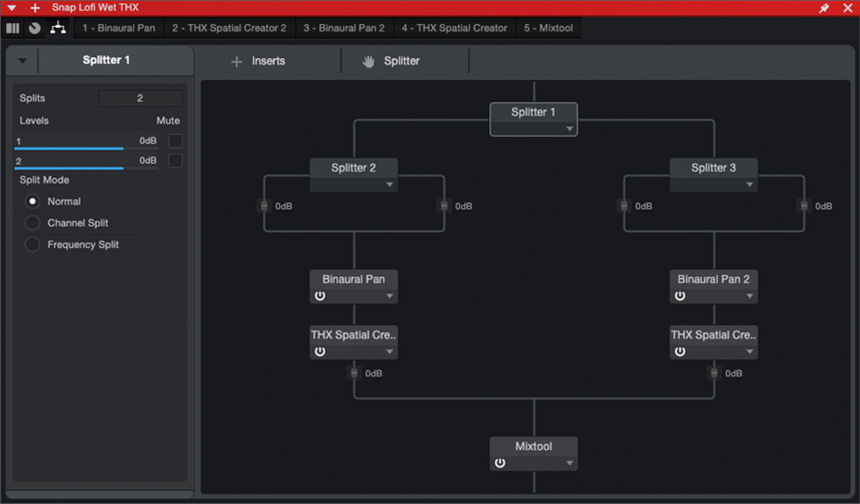Select the channel strip view icon

13,28
